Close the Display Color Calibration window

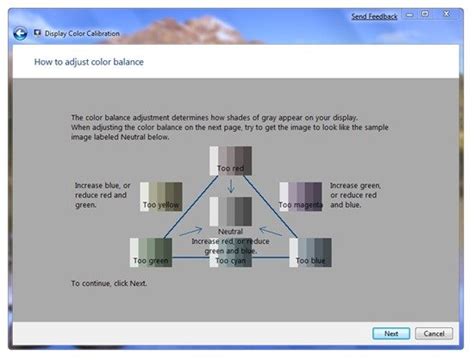[x=446, y=14]
